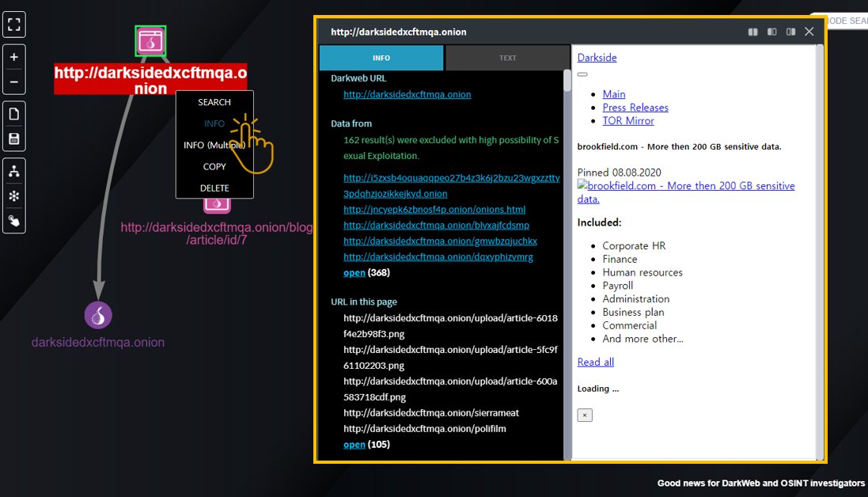This screenshot has height=497, width=868.
Task: Close the darkside info panel
Action: pos(809,32)
